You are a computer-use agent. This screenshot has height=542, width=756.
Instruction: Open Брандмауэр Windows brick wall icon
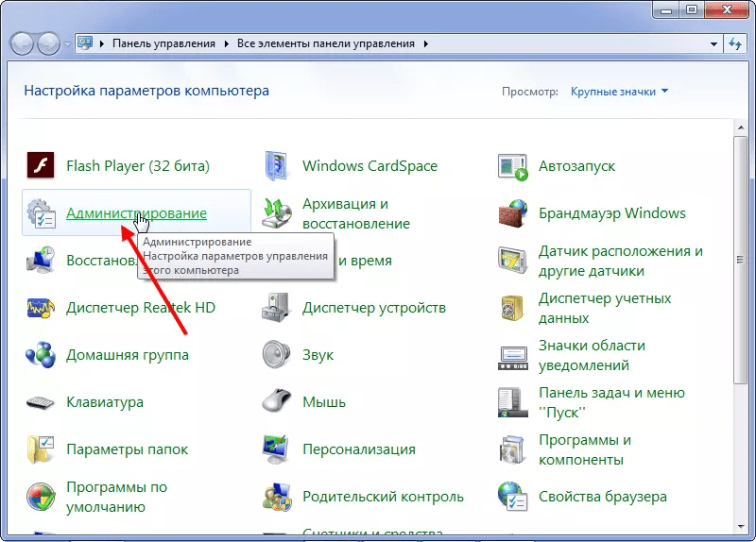pyautogui.click(x=513, y=213)
